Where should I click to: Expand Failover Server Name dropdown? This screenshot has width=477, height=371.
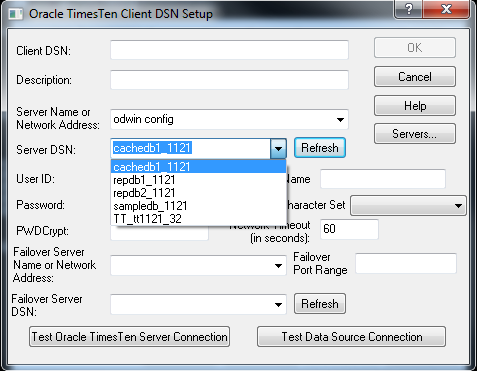278,266
